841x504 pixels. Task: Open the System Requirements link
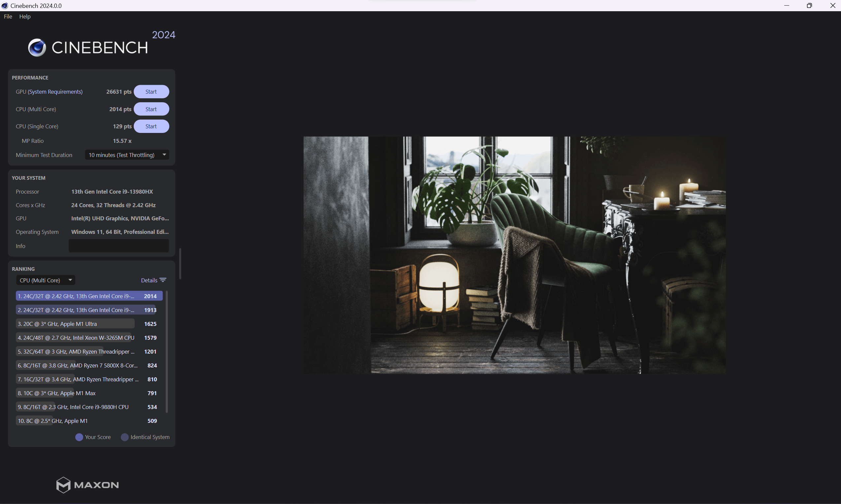click(x=55, y=92)
